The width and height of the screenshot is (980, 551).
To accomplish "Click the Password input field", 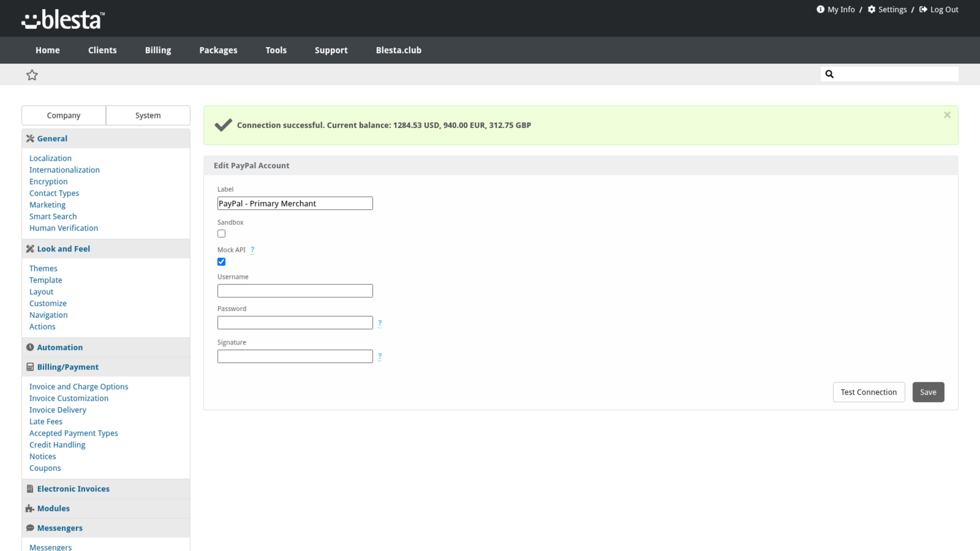I will [295, 323].
